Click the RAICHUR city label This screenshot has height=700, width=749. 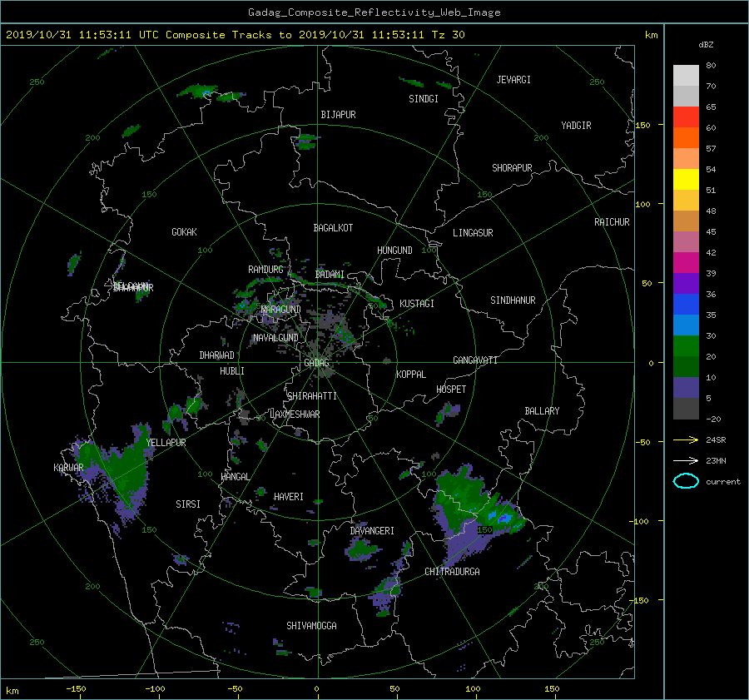612,222
